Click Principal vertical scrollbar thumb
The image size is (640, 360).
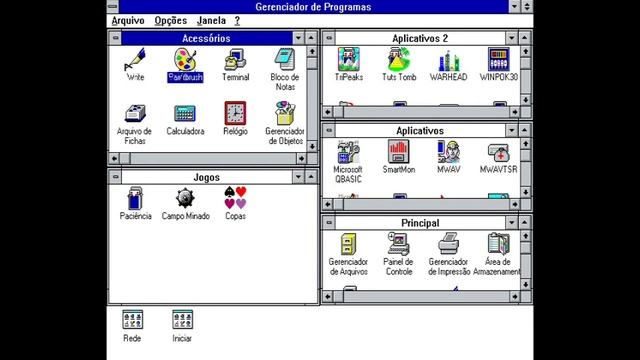526,247
